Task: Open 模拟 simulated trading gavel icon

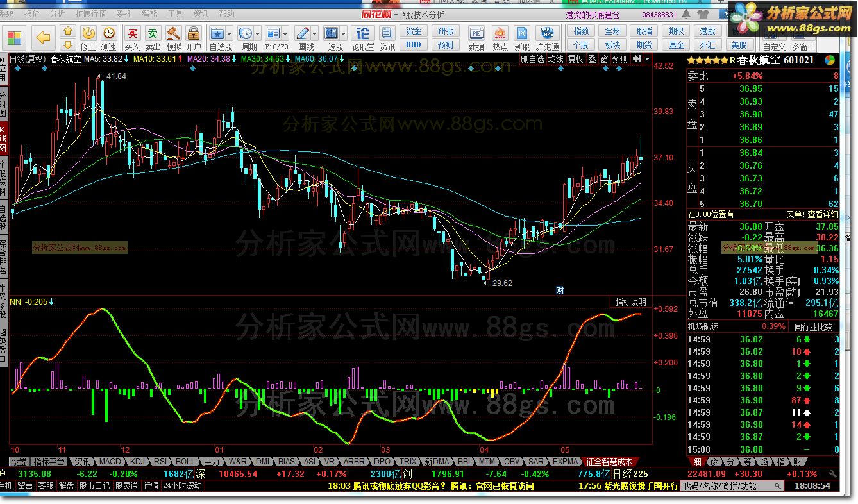Action: click(x=173, y=33)
